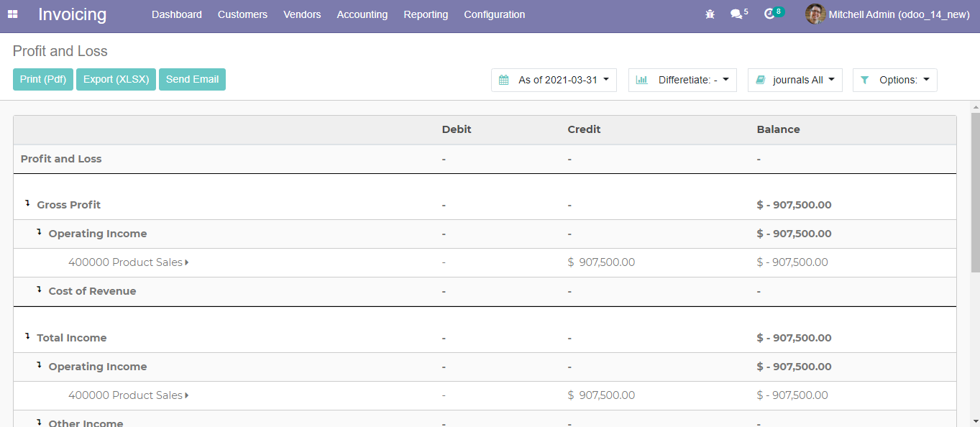Open the apps grid menu icon

point(12,14)
